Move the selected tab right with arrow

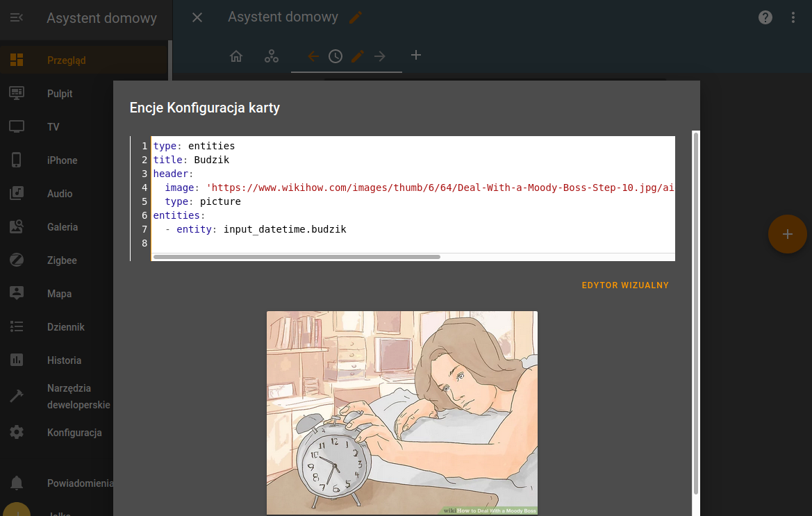click(x=379, y=56)
